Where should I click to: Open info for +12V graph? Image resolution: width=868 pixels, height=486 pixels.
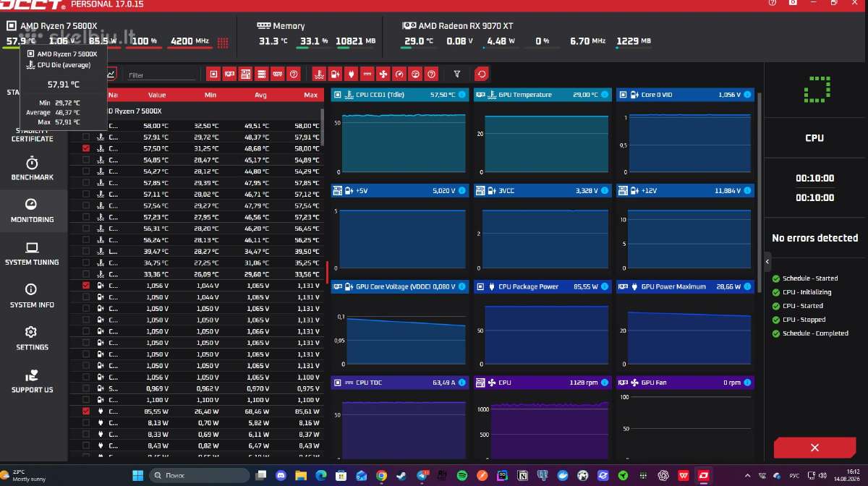pos(747,191)
